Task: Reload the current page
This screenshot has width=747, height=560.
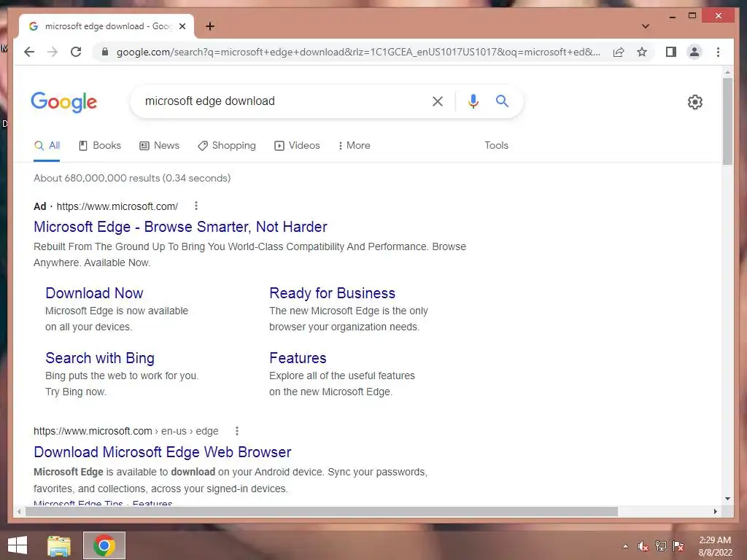Action: [76, 52]
